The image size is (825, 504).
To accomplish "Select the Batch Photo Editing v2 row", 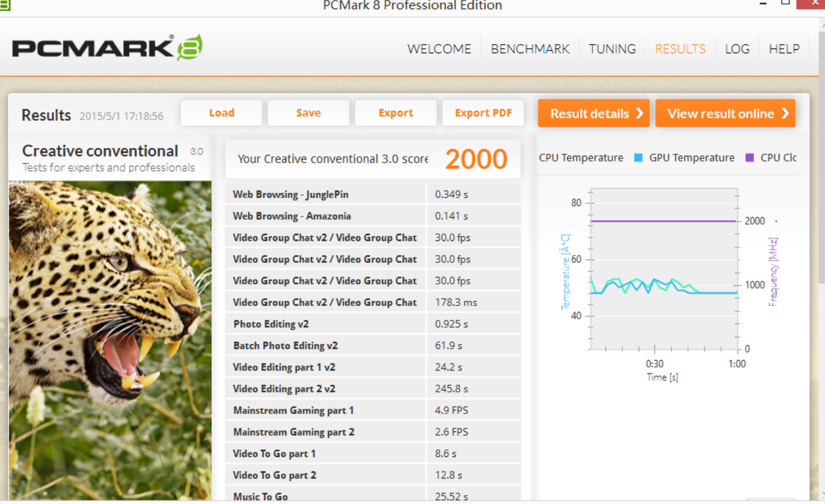I will click(372, 345).
